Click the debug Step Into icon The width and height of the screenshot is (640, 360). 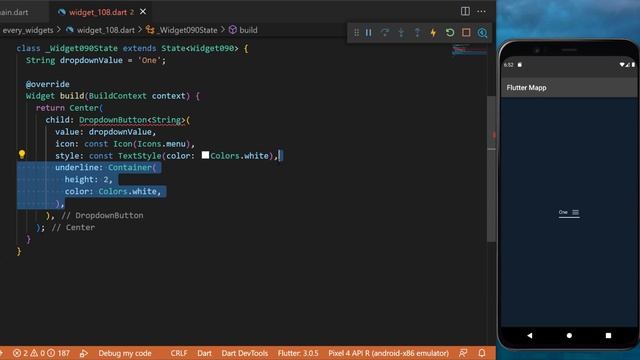coord(401,33)
